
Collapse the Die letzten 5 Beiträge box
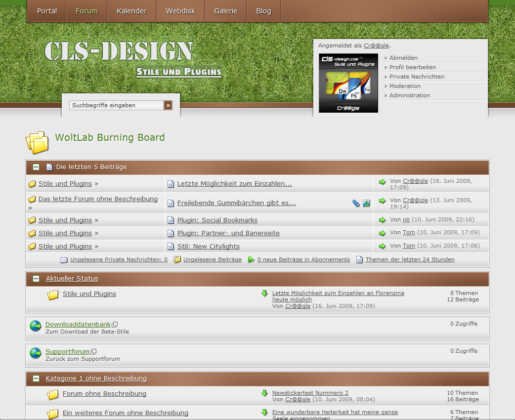click(x=36, y=167)
